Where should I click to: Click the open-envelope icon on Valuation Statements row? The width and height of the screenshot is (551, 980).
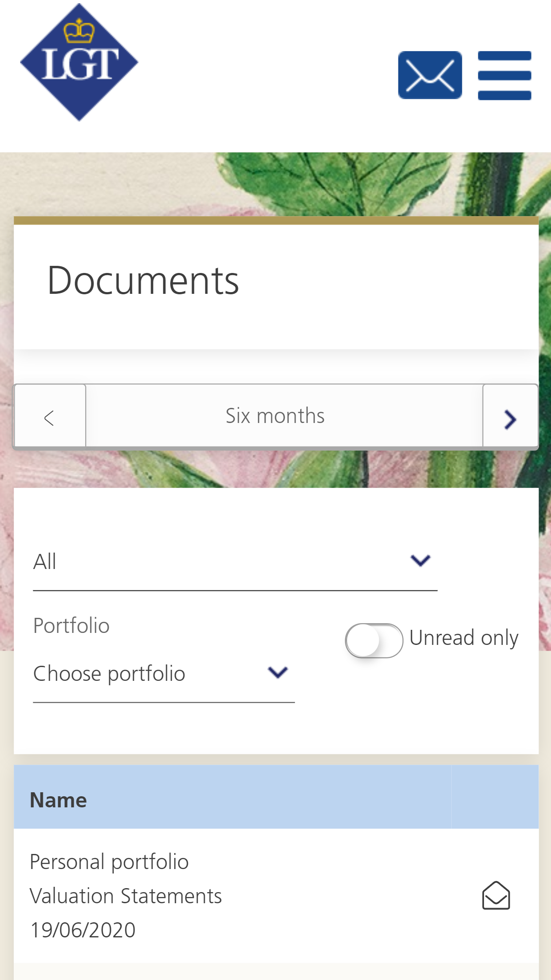click(496, 896)
